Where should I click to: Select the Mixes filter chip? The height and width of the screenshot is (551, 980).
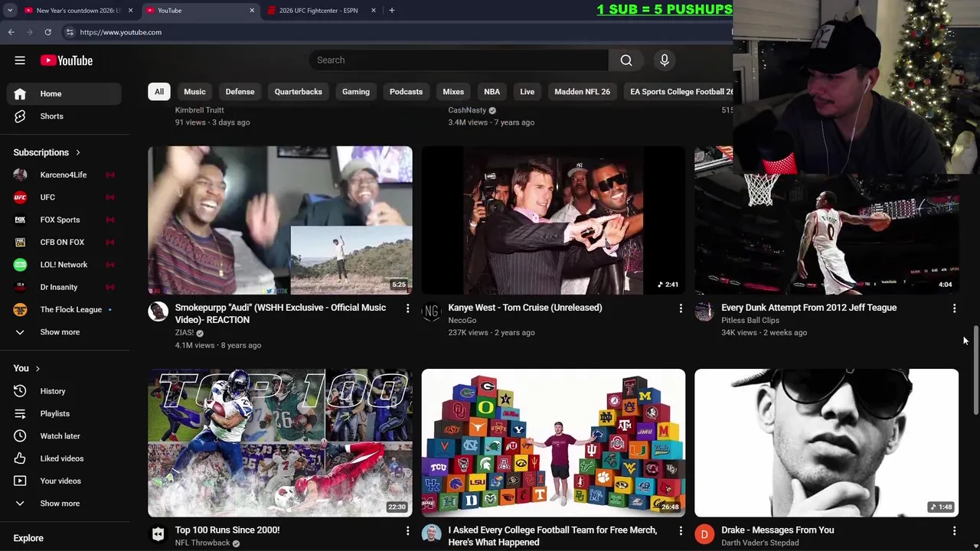[453, 92]
